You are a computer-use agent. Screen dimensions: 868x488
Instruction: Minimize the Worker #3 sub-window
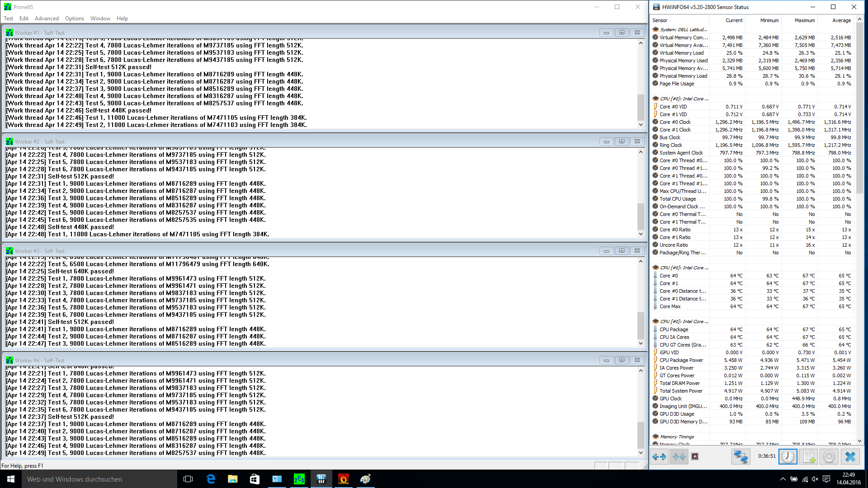[606, 251]
